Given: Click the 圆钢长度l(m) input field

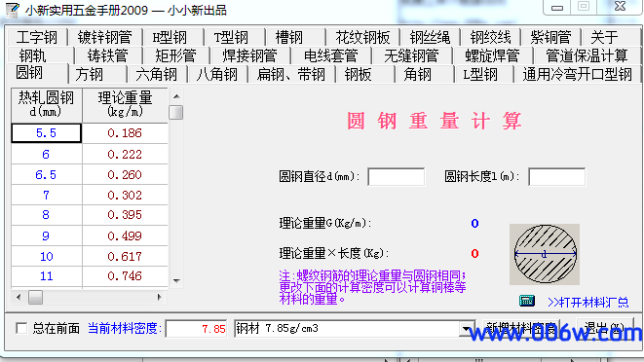Looking at the screenshot, I should pyautogui.click(x=556, y=176).
